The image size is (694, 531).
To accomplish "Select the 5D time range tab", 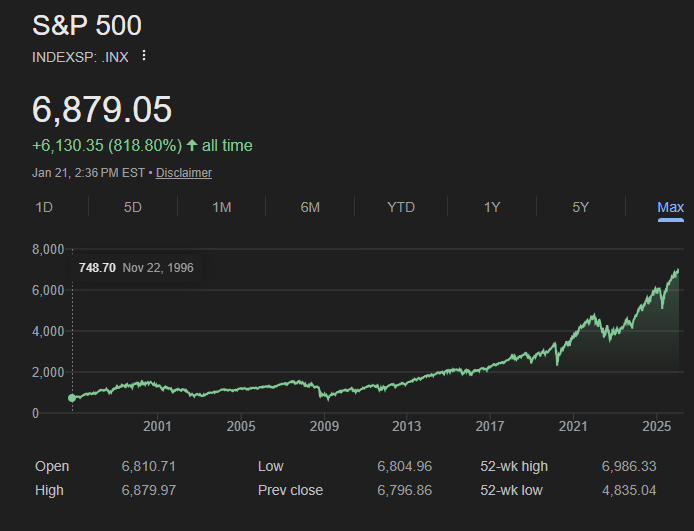I will [x=133, y=207].
